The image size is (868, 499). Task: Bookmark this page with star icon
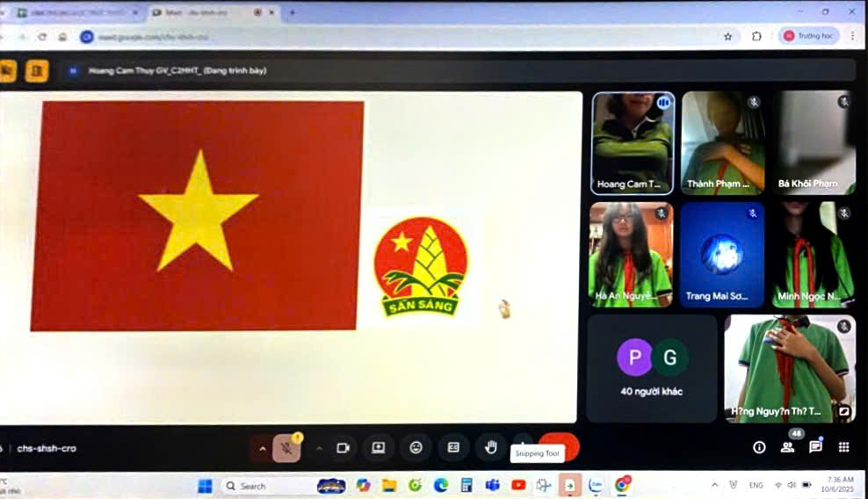(727, 36)
